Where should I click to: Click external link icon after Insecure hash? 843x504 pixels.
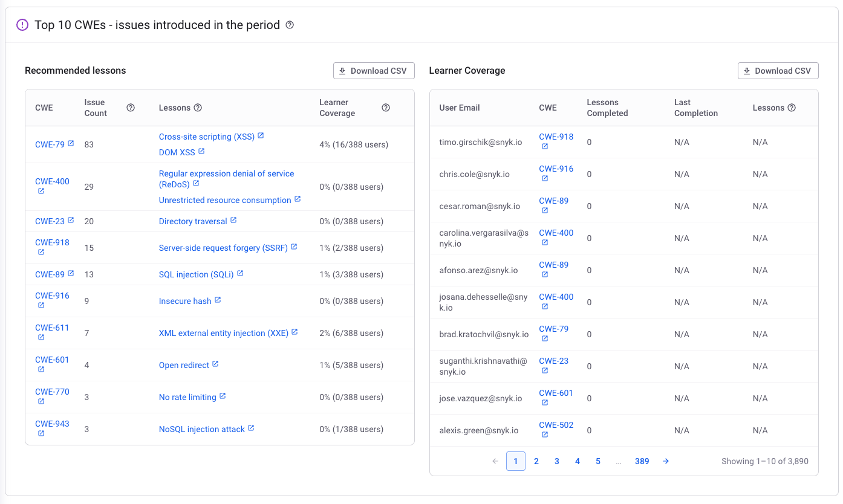pyautogui.click(x=218, y=300)
